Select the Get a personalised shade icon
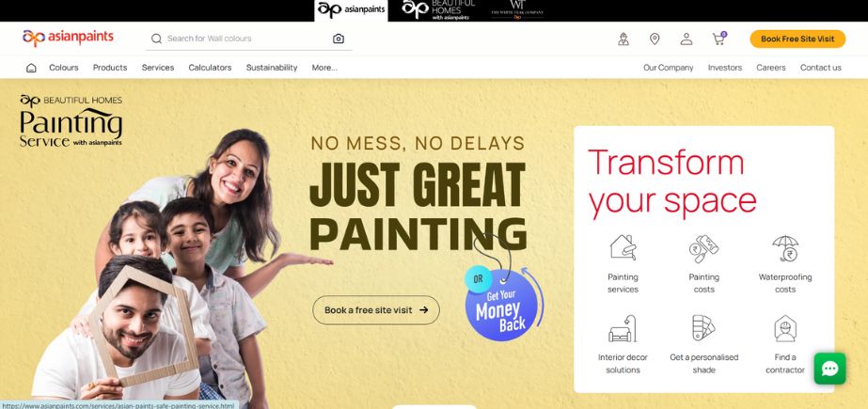 [x=703, y=327]
